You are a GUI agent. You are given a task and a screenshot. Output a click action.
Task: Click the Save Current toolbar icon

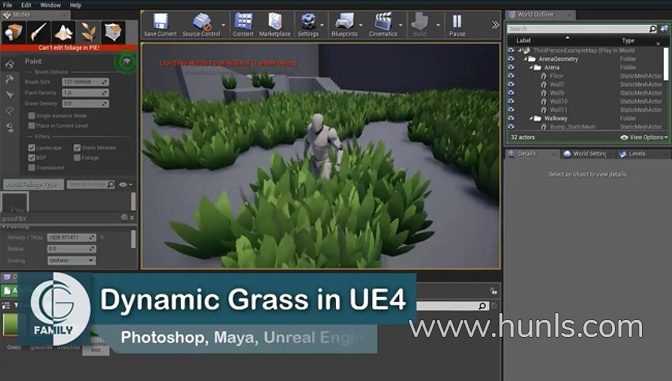(x=160, y=24)
